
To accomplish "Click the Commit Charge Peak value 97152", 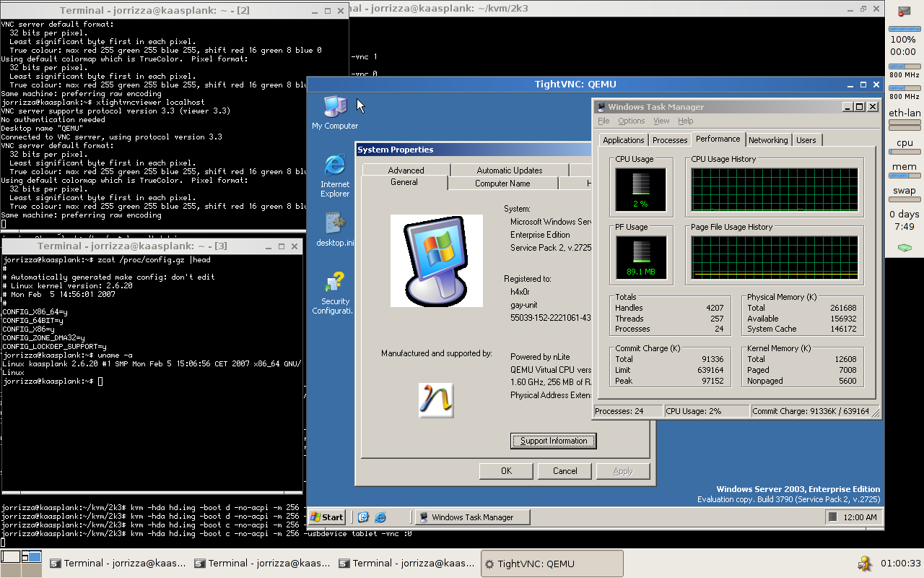I will (x=712, y=381).
